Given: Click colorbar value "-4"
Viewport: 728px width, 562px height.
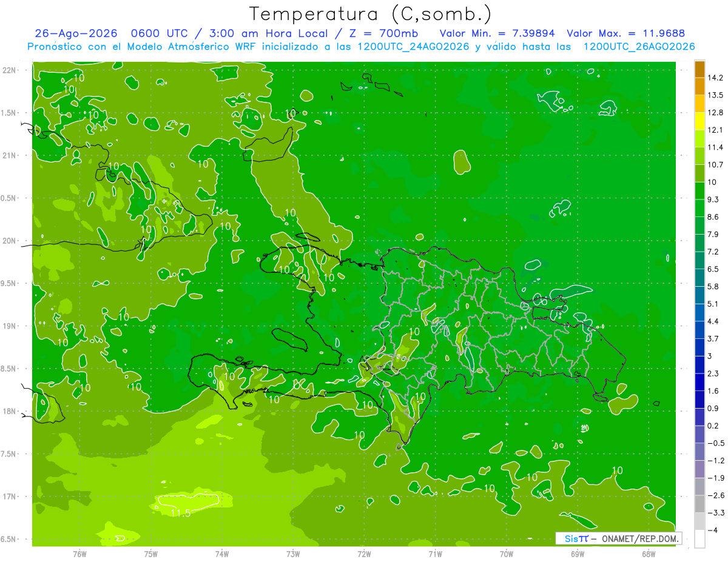Looking at the screenshot, I should pos(713,530).
